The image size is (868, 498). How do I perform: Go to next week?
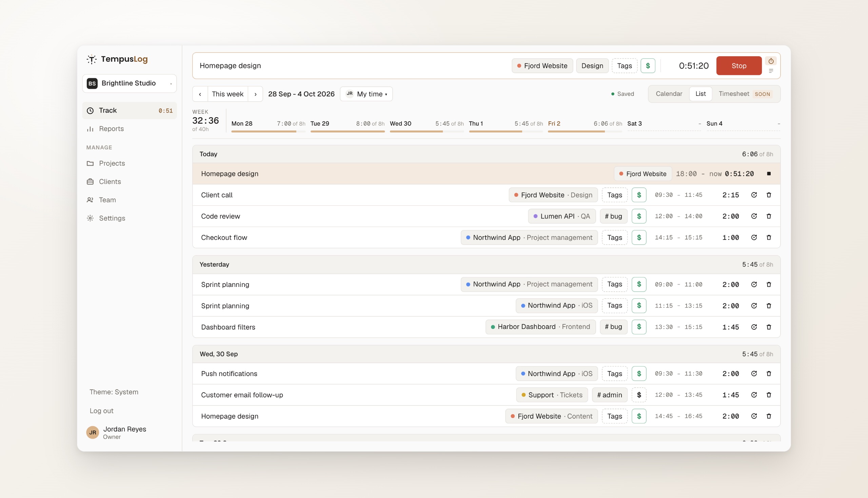(255, 94)
